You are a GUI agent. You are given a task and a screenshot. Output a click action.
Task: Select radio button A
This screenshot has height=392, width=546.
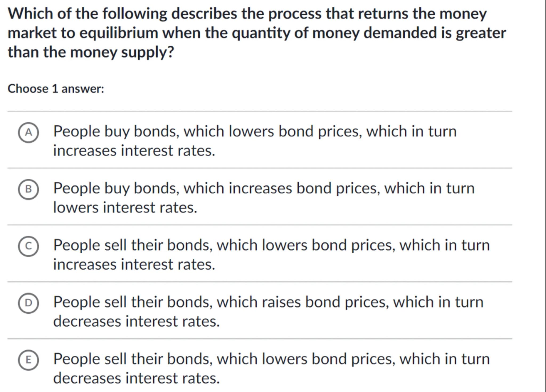29,133
